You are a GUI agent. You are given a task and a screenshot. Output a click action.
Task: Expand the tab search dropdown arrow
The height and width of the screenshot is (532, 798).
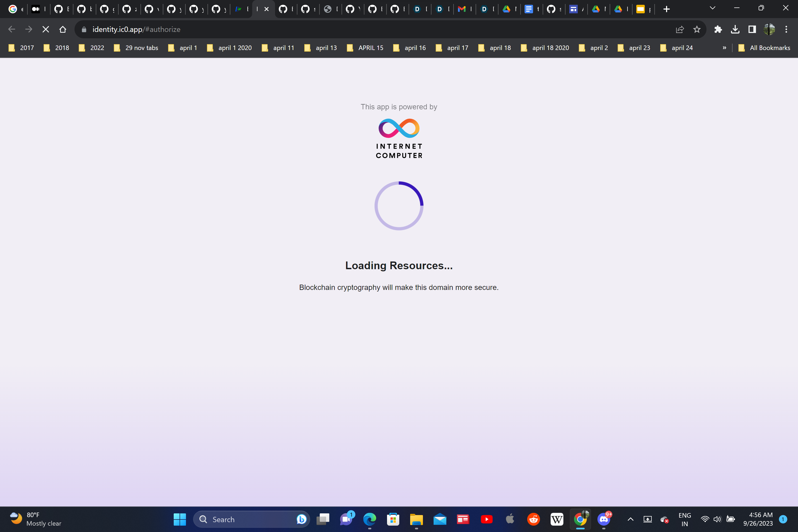point(712,8)
